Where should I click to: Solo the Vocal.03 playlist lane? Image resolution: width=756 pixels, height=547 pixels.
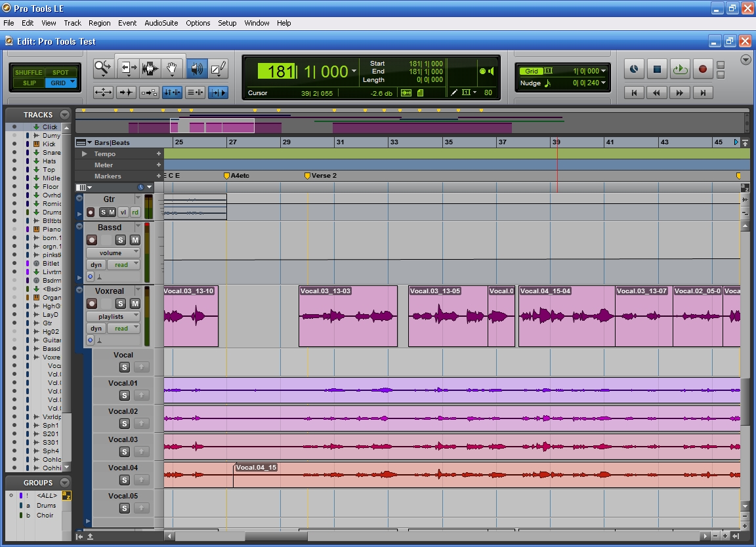point(125,452)
